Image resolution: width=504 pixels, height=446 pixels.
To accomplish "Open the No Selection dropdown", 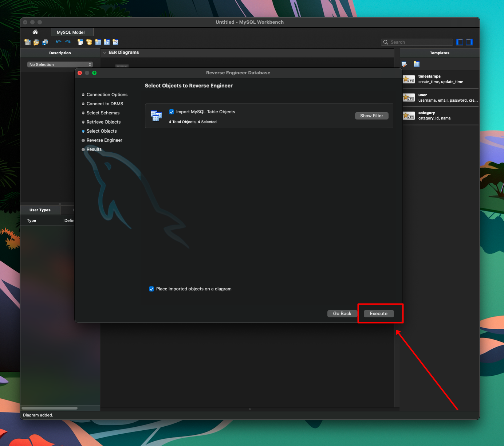I will click(60, 64).
